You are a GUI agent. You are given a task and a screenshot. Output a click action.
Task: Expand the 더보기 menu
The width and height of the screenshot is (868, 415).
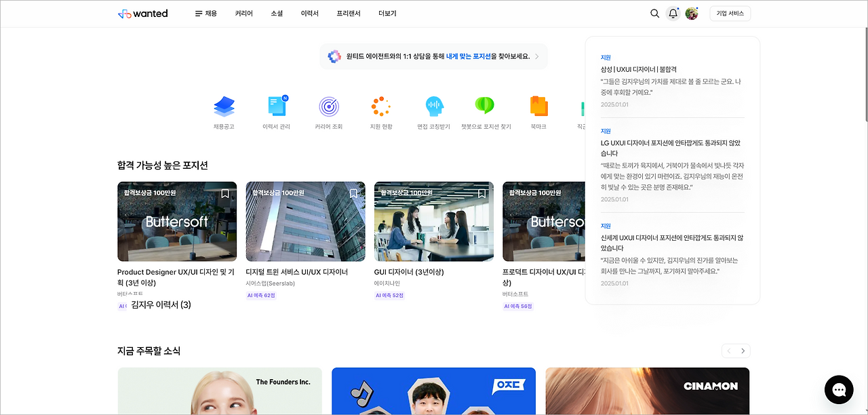(x=387, y=14)
